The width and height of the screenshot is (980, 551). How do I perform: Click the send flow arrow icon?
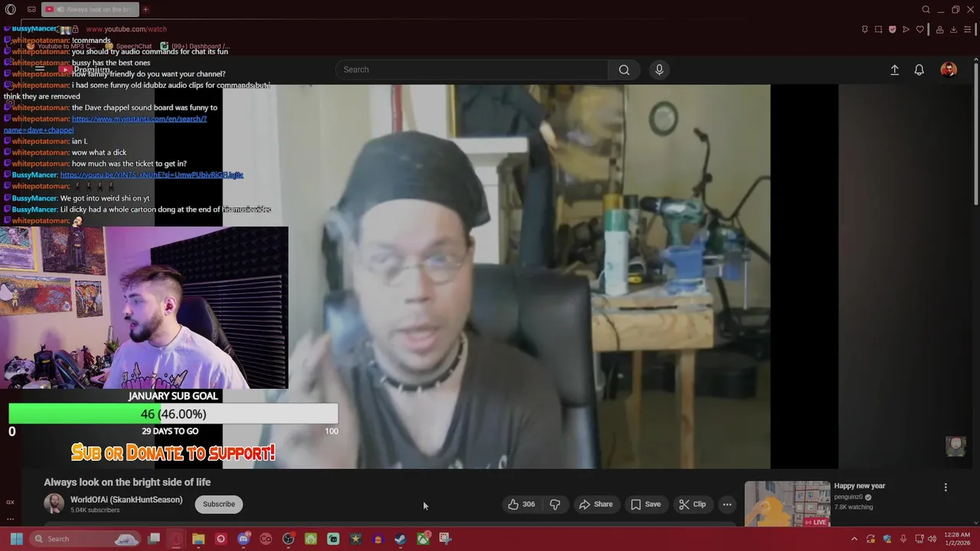(x=906, y=30)
